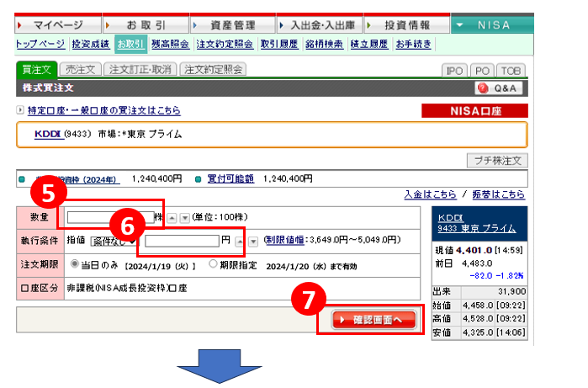The height and width of the screenshot is (388, 588).
Task: Click 出来 volume value 31,900
Action: pyautogui.click(x=512, y=291)
